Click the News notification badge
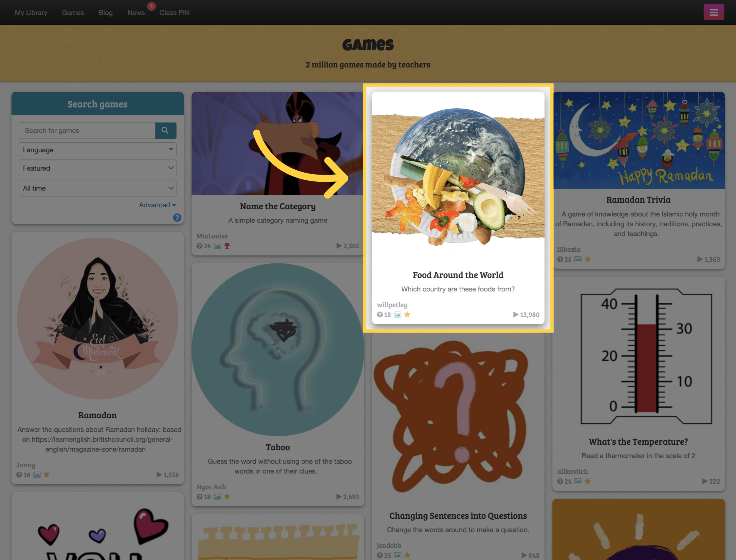736x560 pixels. click(x=152, y=6)
